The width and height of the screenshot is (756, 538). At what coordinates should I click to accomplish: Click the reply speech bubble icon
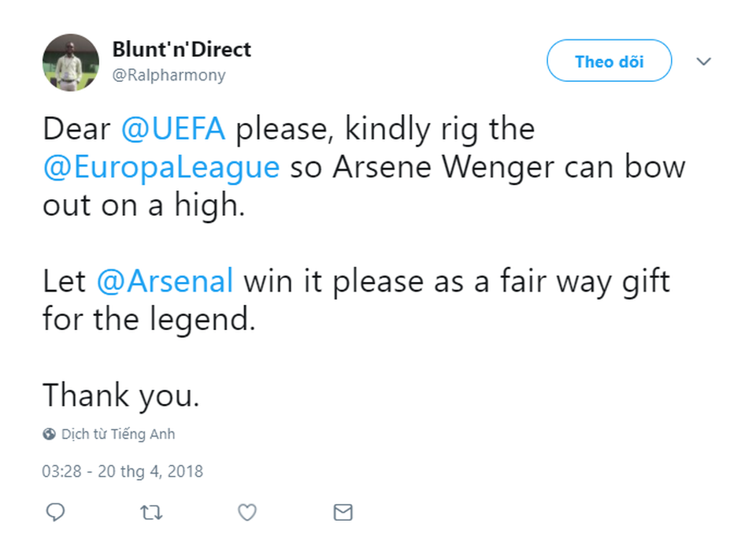click(x=55, y=512)
